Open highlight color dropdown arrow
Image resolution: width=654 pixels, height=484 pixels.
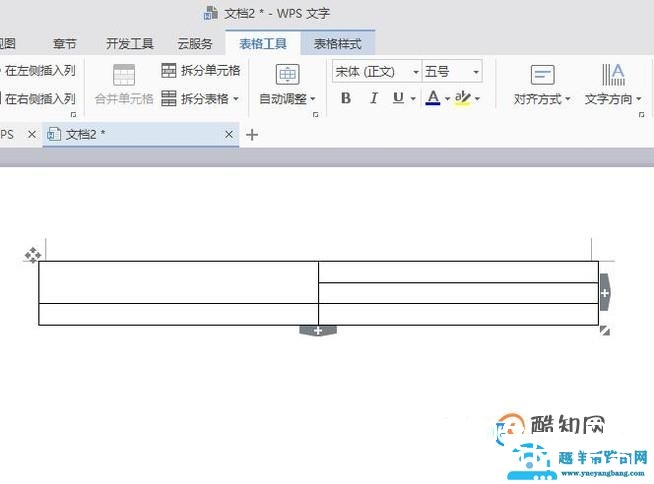tap(477, 99)
